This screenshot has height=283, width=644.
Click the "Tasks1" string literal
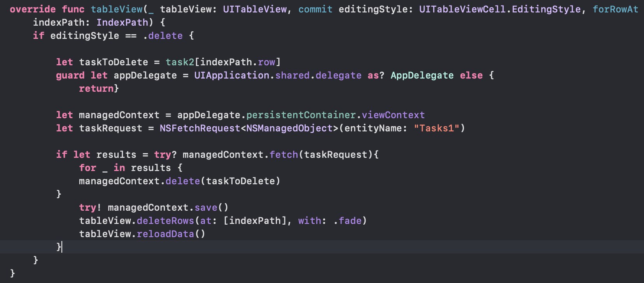click(x=436, y=128)
